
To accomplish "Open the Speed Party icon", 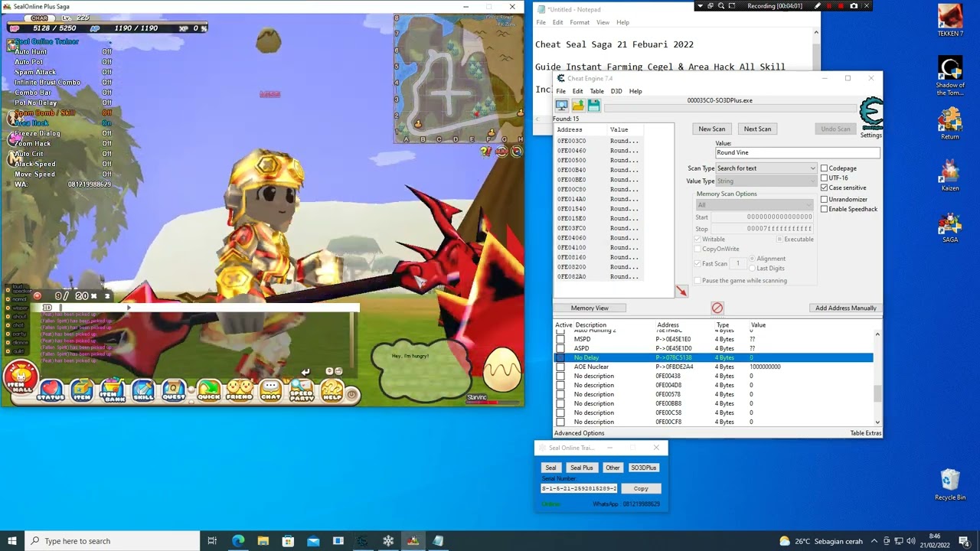I will [x=301, y=391].
